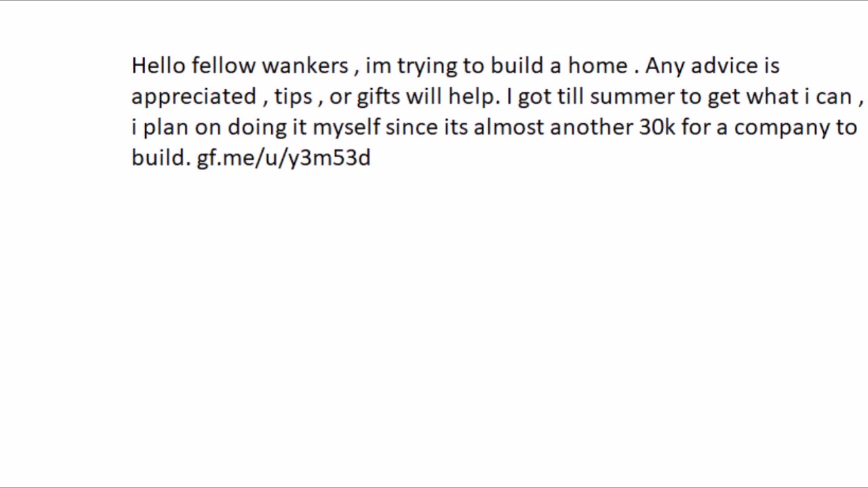Click on the word "fellow"

[223, 66]
